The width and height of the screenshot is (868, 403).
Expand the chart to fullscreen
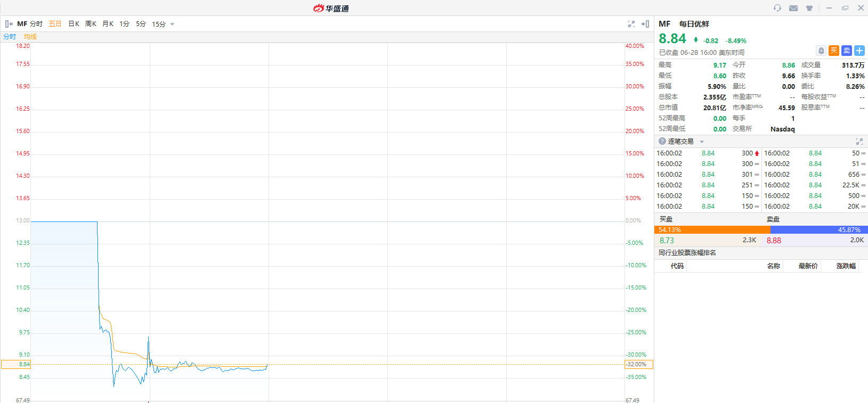coord(631,24)
